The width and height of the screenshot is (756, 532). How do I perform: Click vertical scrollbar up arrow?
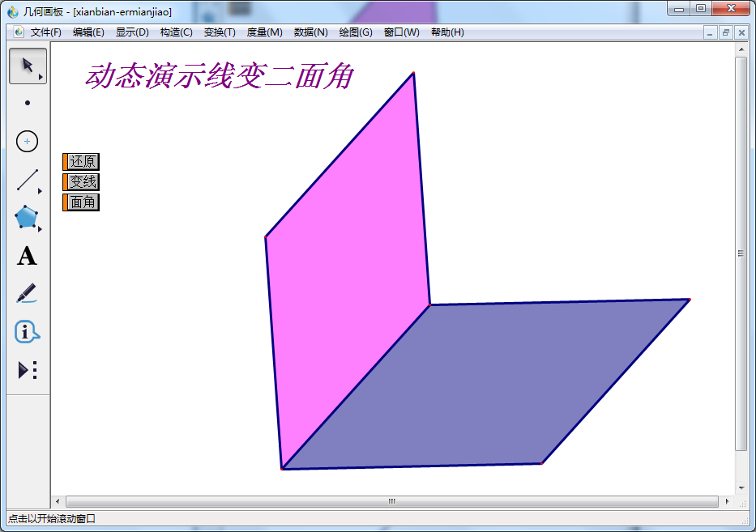pos(741,49)
